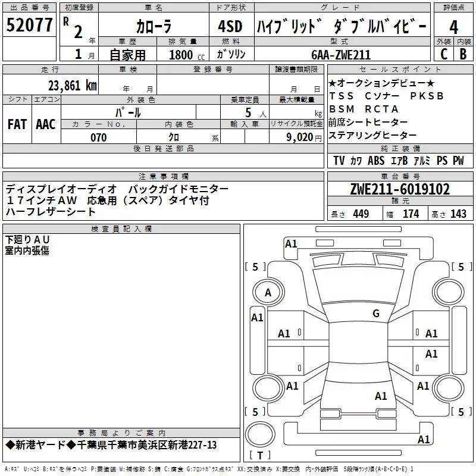The height and width of the screenshot is (476, 476).
Task: Click inspector note 室内内張傷
Action: [27, 250]
